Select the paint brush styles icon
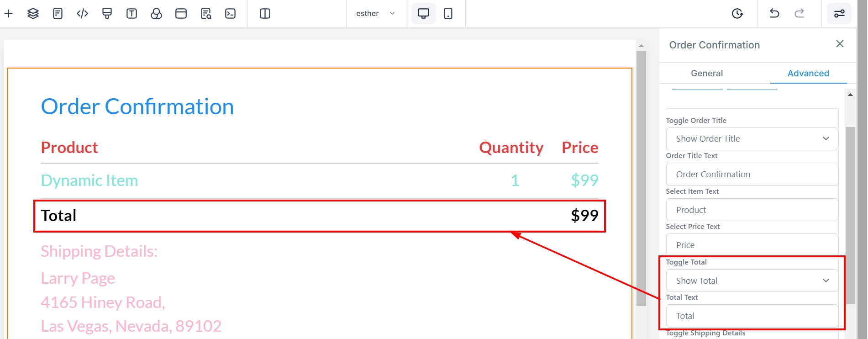This screenshot has width=868, height=339. (x=107, y=14)
